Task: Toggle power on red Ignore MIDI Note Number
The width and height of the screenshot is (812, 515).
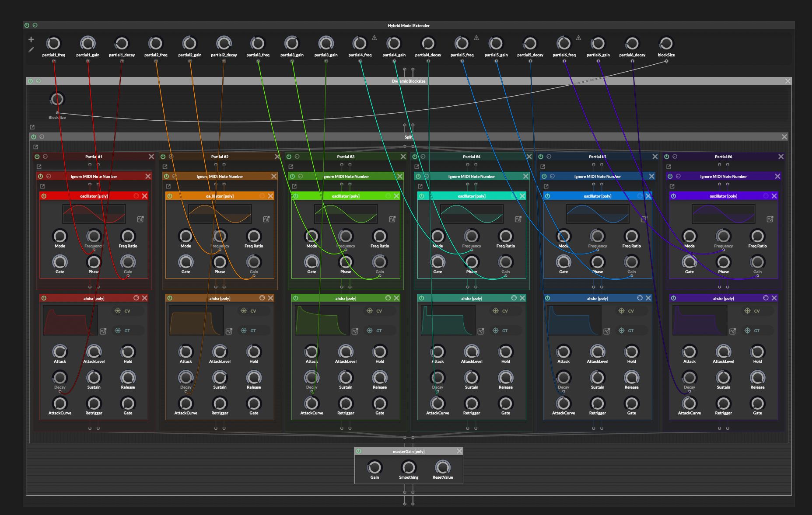Action: [x=40, y=176]
